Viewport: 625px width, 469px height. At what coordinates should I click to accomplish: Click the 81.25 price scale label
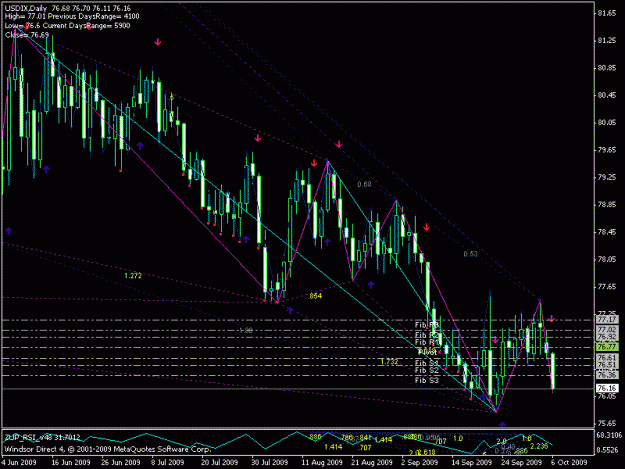[x=607, y=41]
